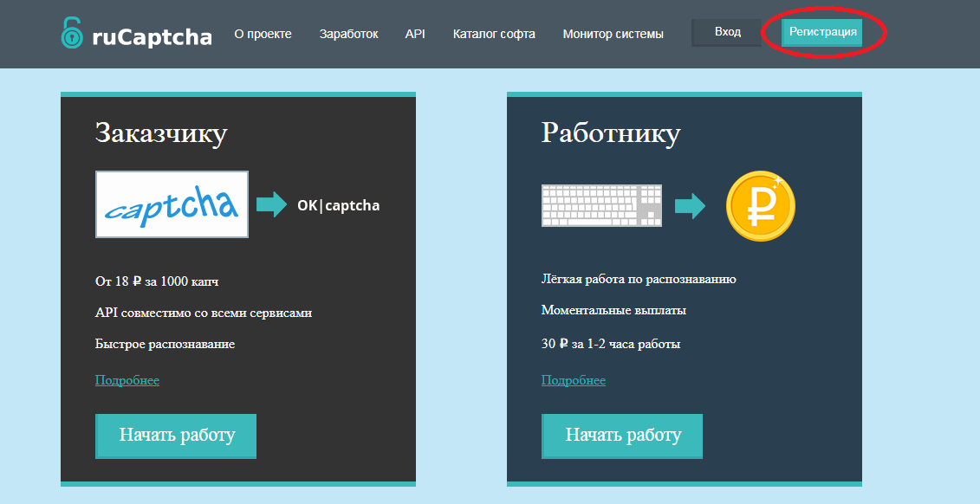Navigate to Каталог софта

494,34
